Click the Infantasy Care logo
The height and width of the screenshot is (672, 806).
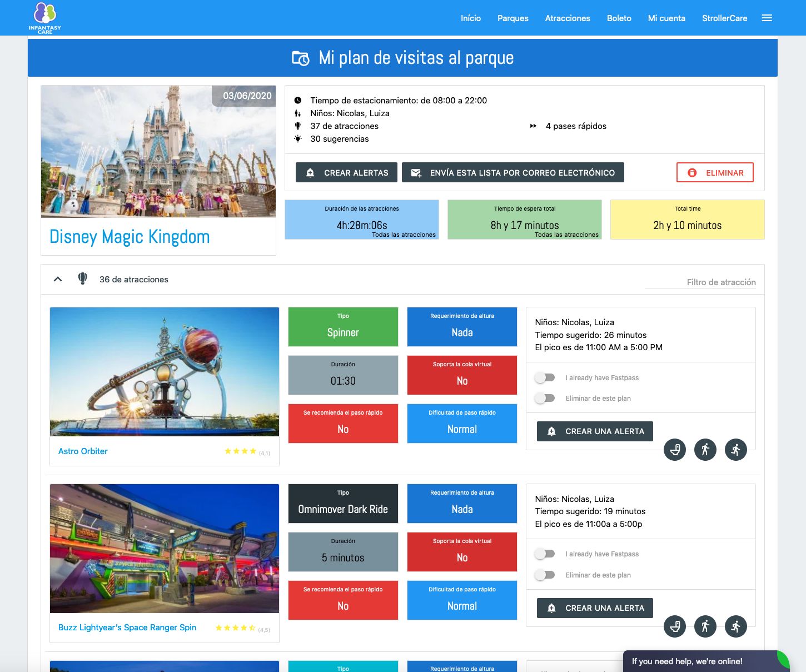[45, 18]
